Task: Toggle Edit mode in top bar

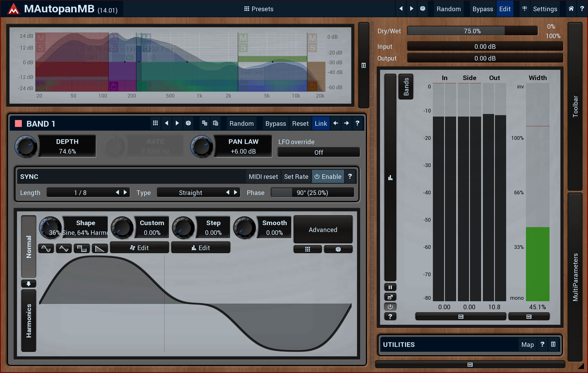Action: 505,9
